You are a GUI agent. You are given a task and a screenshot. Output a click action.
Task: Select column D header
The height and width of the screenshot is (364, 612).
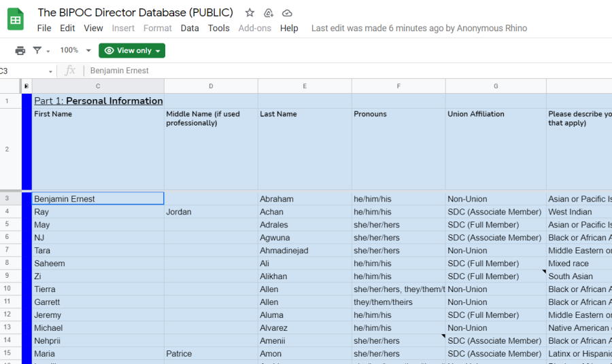(x=211, y=86)
